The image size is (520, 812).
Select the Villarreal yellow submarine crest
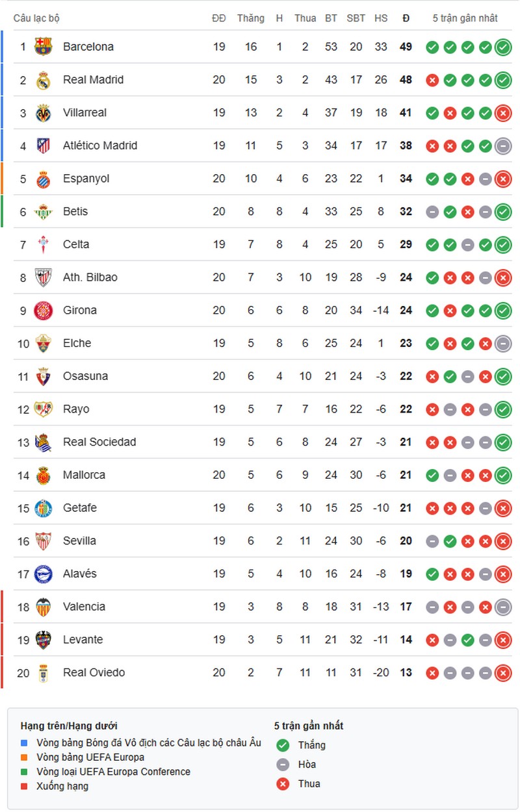click(43, 112)
